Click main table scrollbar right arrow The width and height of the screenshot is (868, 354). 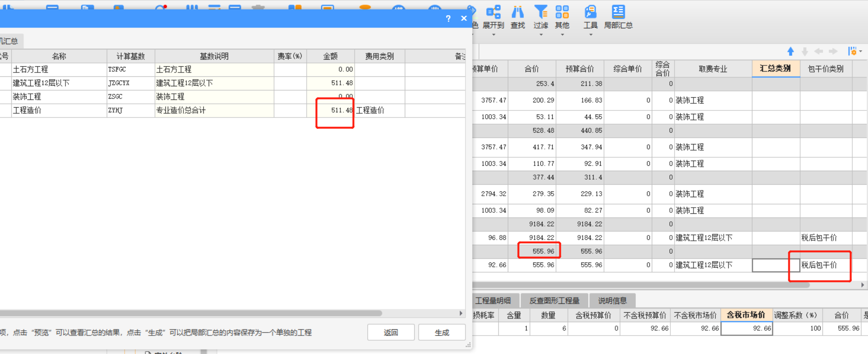pyautogui.click(x=862, y=285)
